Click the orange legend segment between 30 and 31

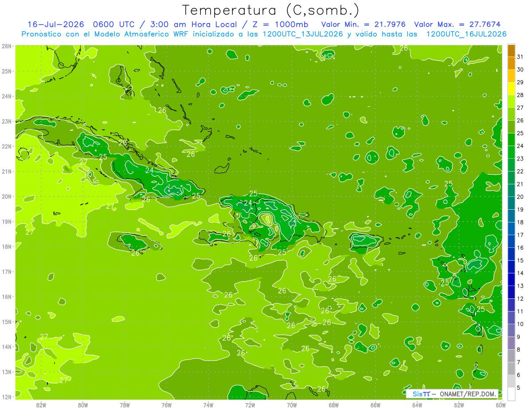[511, 63]
